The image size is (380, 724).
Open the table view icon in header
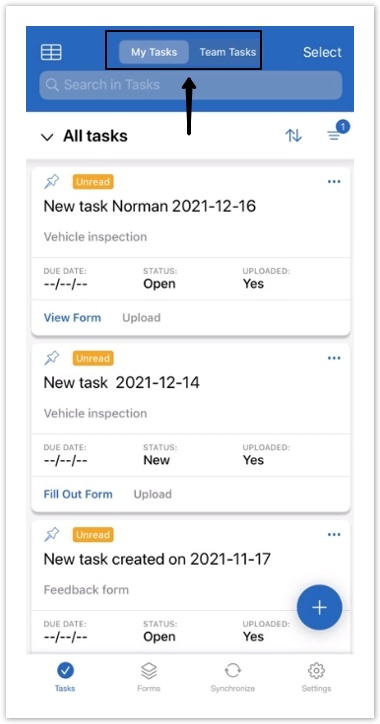click(51, 52)
